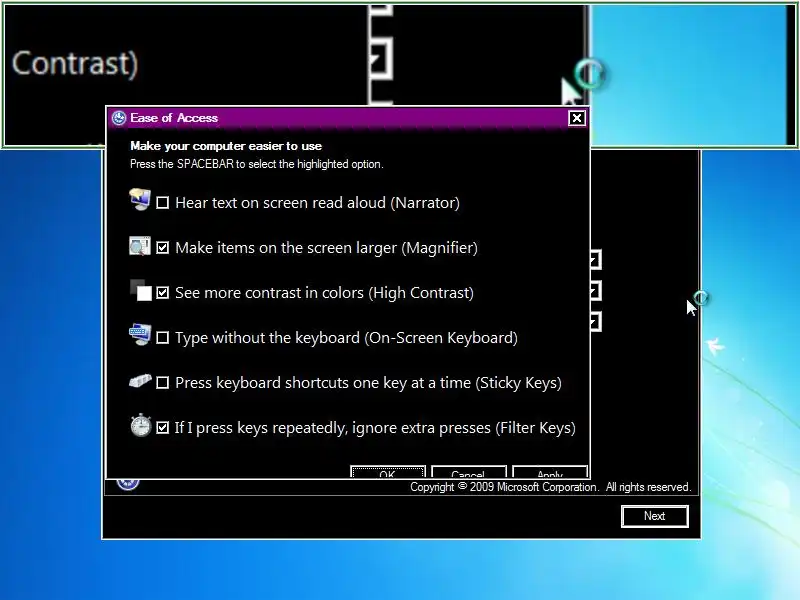Viewport: 800px width, 600px height.
Task: Click the Microsoft copyright notice text
Action: 551,487
